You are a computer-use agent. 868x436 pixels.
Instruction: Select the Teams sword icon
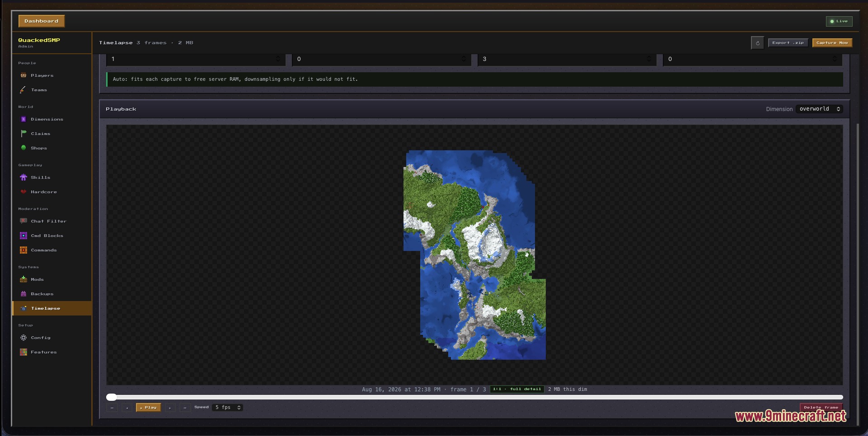[23, 90]
